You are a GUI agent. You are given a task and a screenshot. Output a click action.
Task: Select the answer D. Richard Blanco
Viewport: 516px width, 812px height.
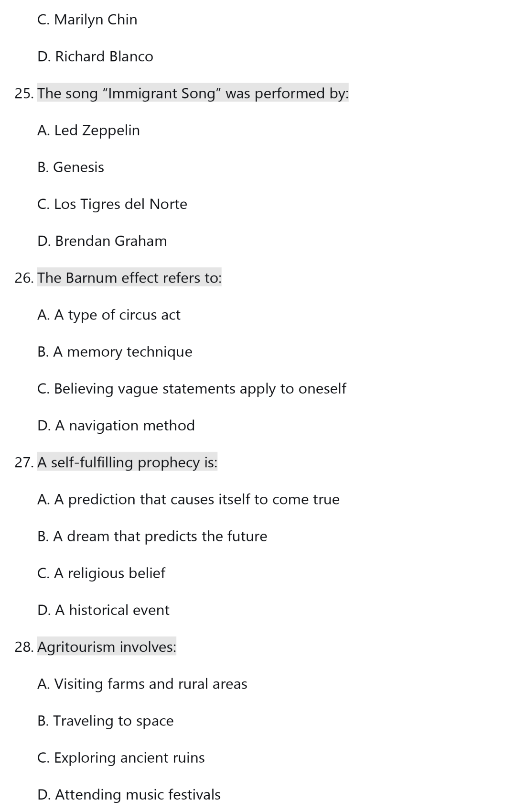[95, 56]
